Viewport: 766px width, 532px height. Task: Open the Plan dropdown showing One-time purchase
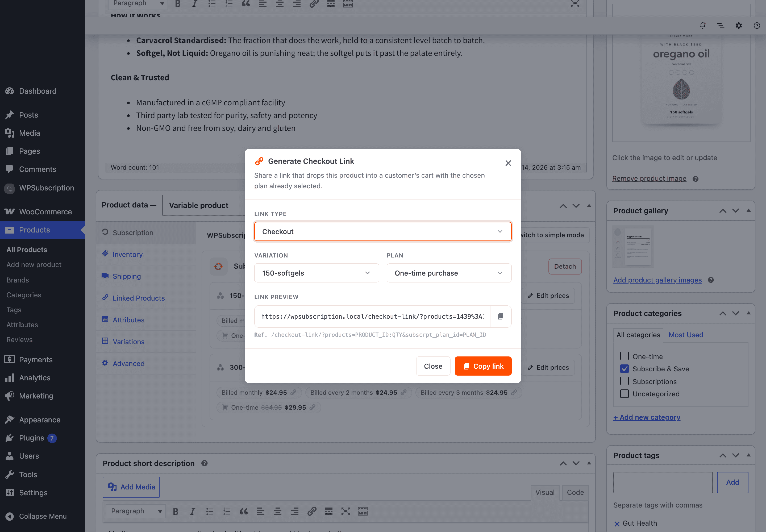pyautogui.click(x=449, y=273)
